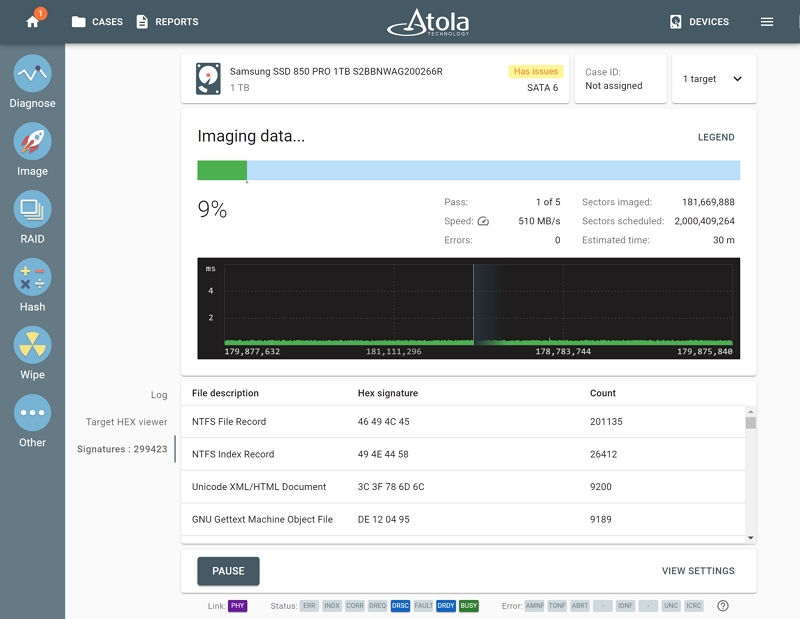The image size is (800, 619).
Task: Click the PHY link indicator
Action: coord(237,606)
